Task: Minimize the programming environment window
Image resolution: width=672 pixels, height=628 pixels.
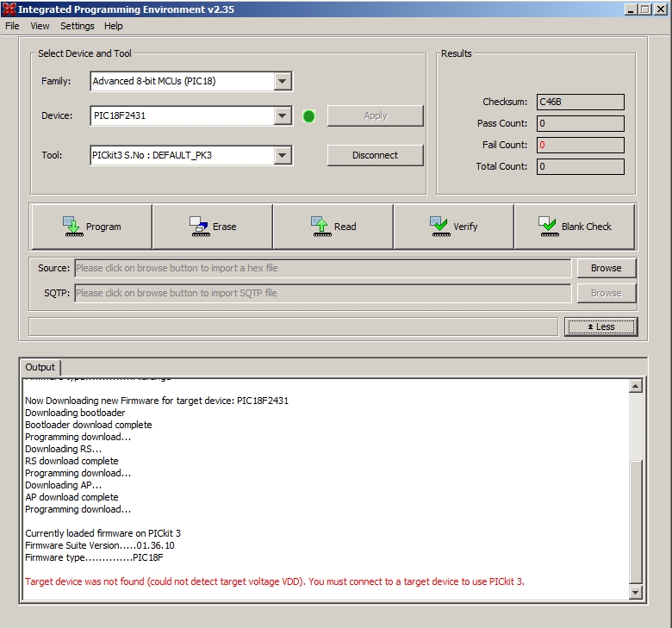Action: 631,9
